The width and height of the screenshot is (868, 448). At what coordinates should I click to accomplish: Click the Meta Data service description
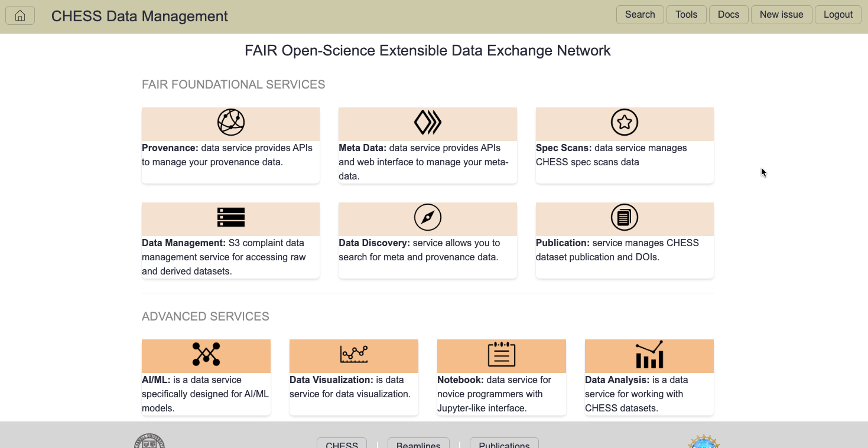424,162
